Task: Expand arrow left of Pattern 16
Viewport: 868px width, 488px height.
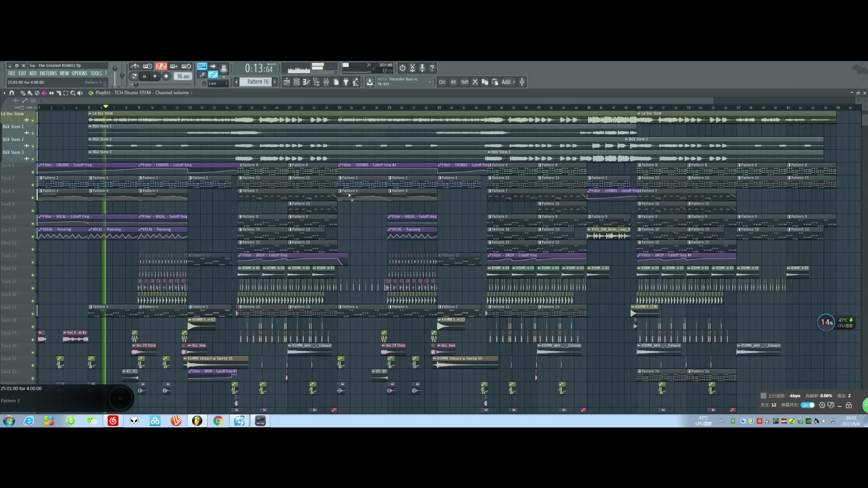Action: tap(236, 82)
